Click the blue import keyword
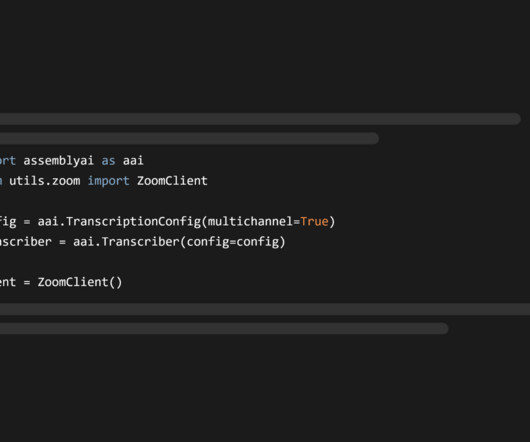The image size is (530, 442). point(109,181)
